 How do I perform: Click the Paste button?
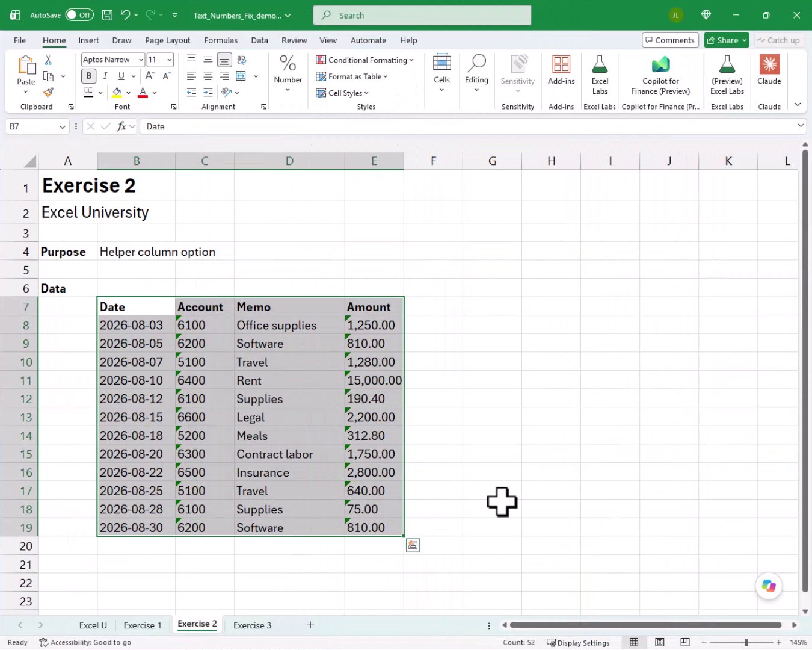[x=26, y=75]
